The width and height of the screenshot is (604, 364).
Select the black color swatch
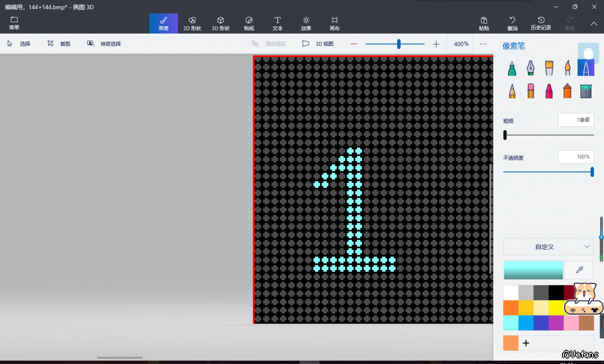point(556,293)
